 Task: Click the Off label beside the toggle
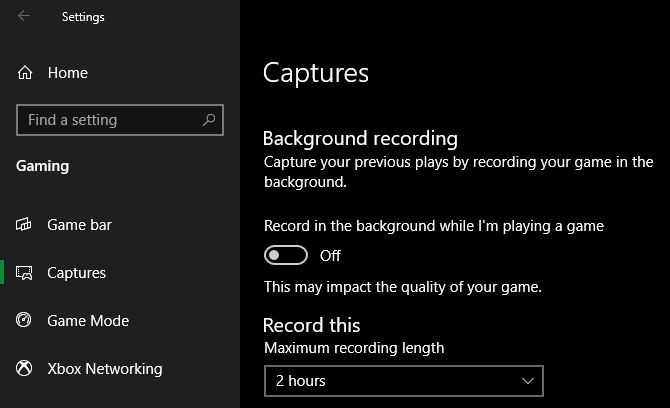coord(330,256)
